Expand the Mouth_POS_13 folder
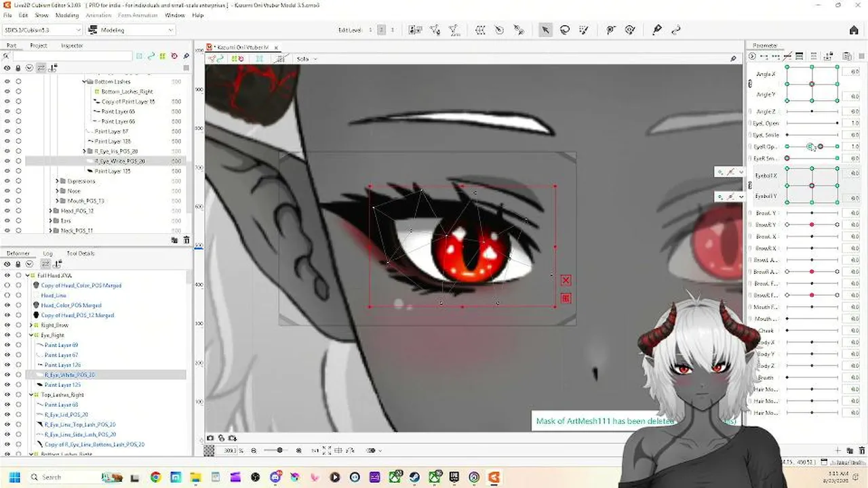The width and height of the screenshot is (868, 488). tap(57, 201)
